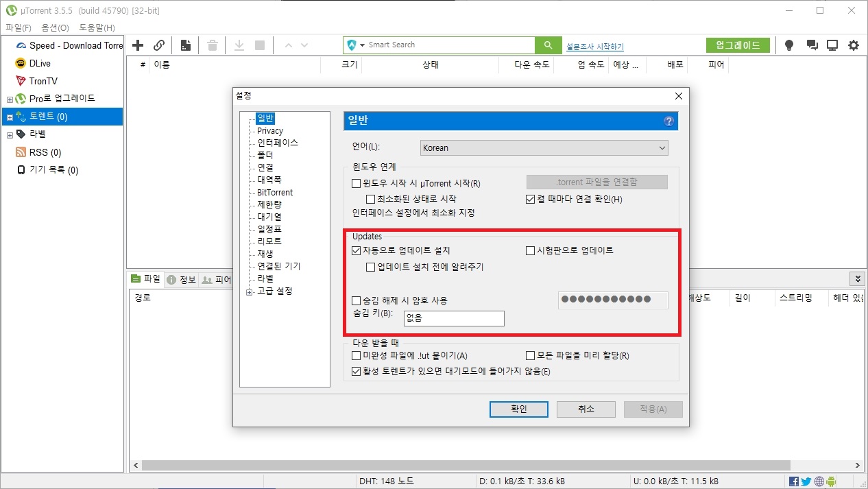Click the Move Up Queue arrow

click(x=288, y=45)
